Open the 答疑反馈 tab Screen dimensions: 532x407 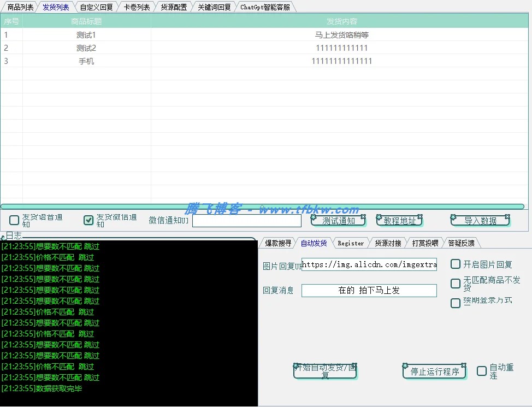[460, 243]
